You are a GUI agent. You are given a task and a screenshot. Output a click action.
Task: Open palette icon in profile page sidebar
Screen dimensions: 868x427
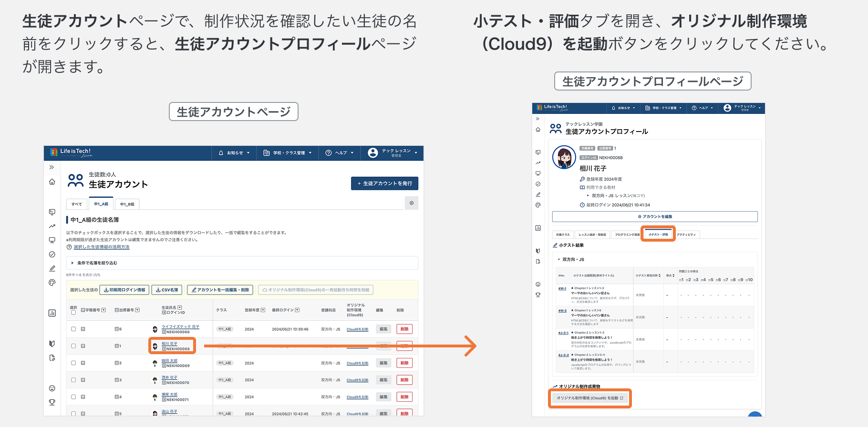tap(538, 205)
